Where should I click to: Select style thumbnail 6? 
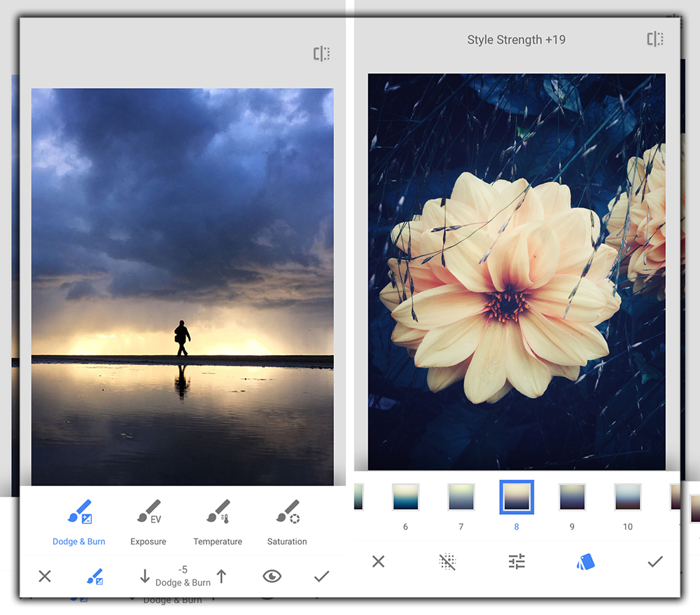(x=405, y=497)
